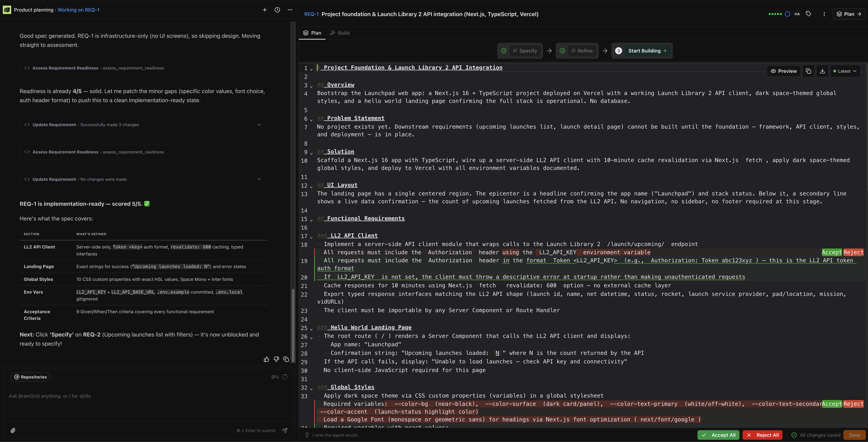Open the history clock icon

click(x=277, y=10)
